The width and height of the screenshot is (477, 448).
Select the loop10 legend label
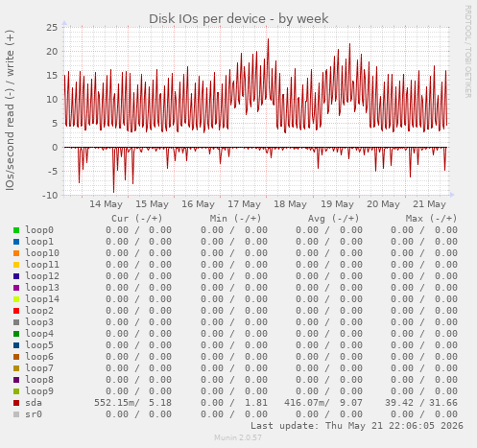click(x=42, y=253)
